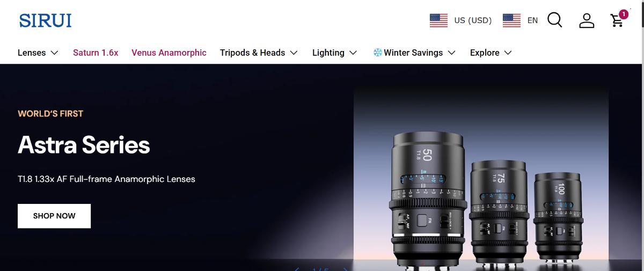Open the Winter Savings menu
Image resolution: width=644 pixels, height=271 pixels.
click(x=414, y=53)
